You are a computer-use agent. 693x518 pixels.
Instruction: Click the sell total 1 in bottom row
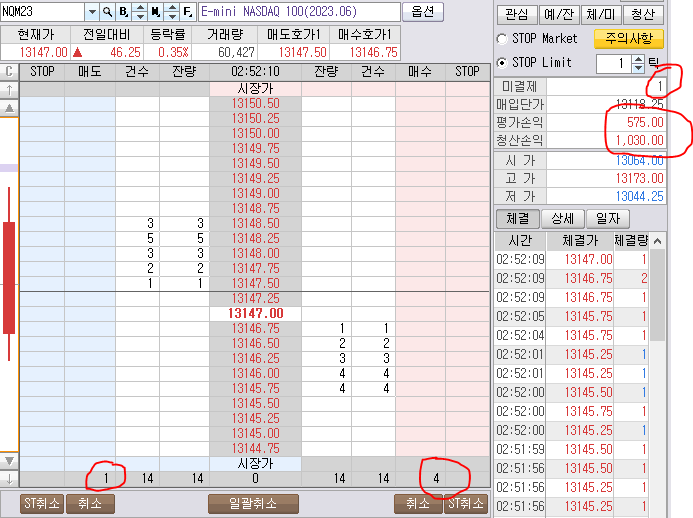point(106,478)
